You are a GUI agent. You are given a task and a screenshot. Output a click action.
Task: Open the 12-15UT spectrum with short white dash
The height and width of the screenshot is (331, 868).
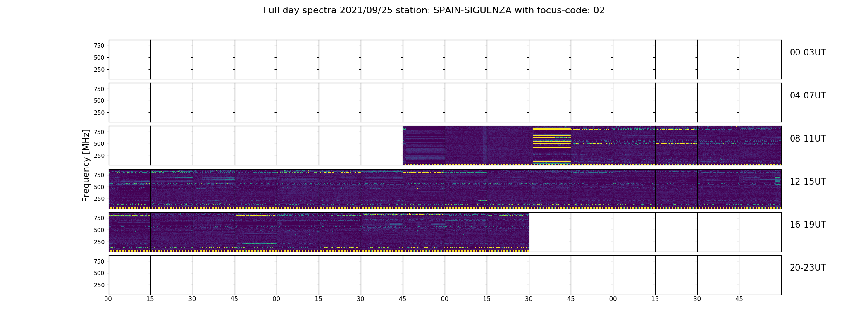pos(466,189)
